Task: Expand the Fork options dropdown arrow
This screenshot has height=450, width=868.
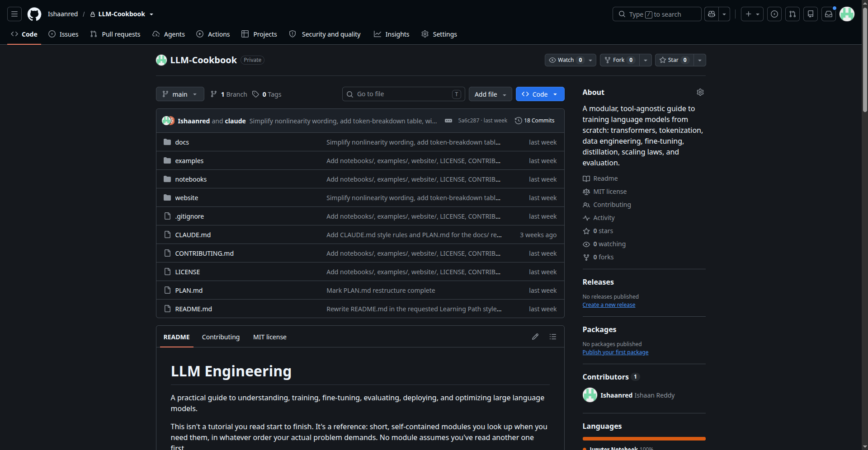Action: (646, 60)
